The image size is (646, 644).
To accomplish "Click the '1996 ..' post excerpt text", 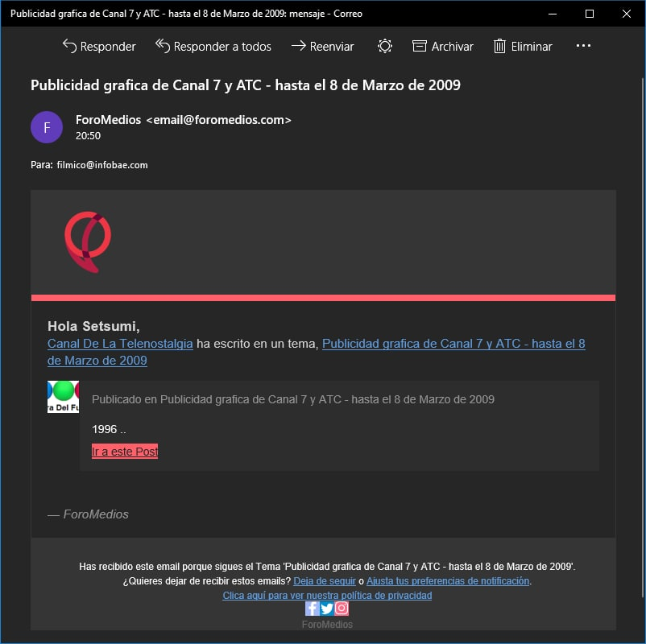I will tap(109, 430).
